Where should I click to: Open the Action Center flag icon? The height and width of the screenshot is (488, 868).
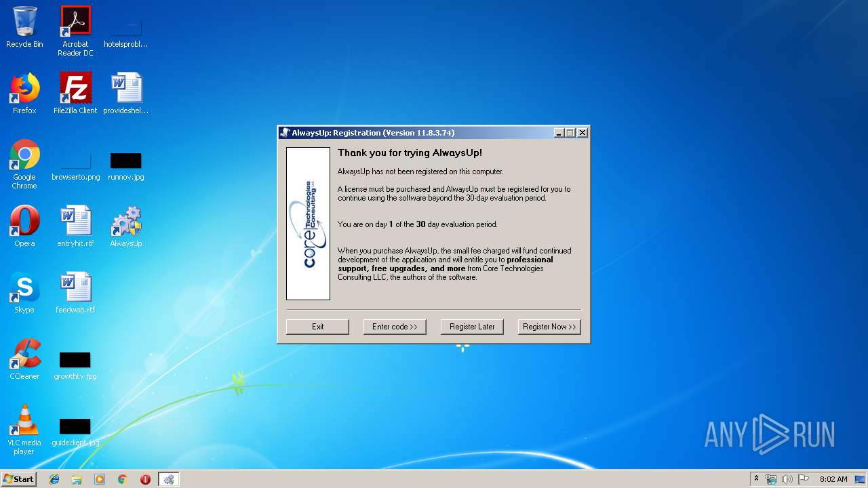(804, 479)
